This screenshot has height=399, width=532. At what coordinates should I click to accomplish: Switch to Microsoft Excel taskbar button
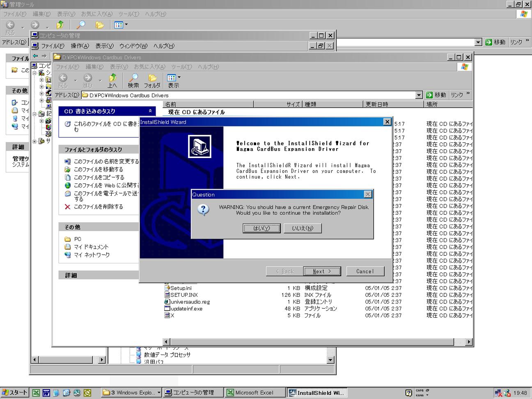(x=255, y=392)
